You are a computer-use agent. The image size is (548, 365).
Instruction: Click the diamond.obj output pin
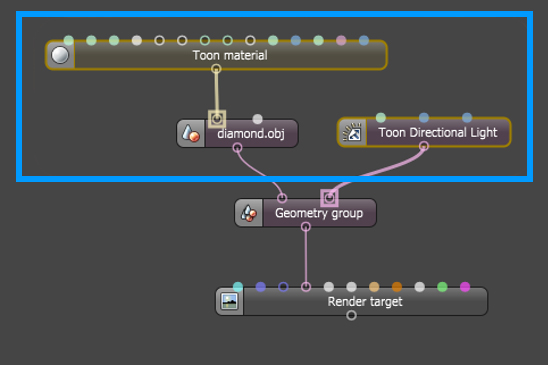(x=237, y=148)
